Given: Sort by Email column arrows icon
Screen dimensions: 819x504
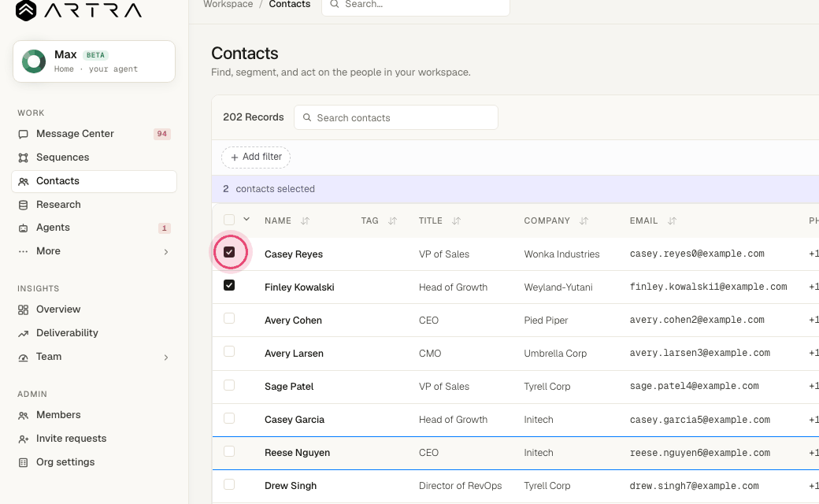Looking at the screenshot, I should pyautogui.click(x=673, y=221).
